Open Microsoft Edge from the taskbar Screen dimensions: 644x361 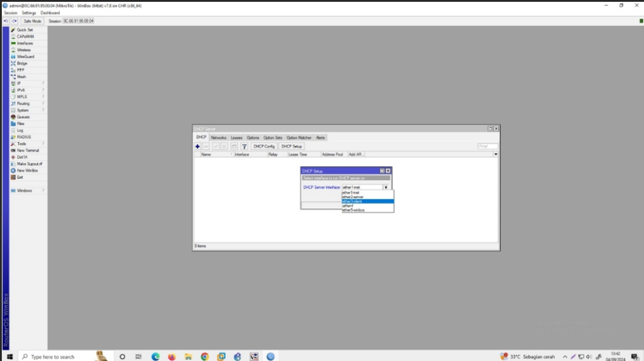tap(155, 357)
